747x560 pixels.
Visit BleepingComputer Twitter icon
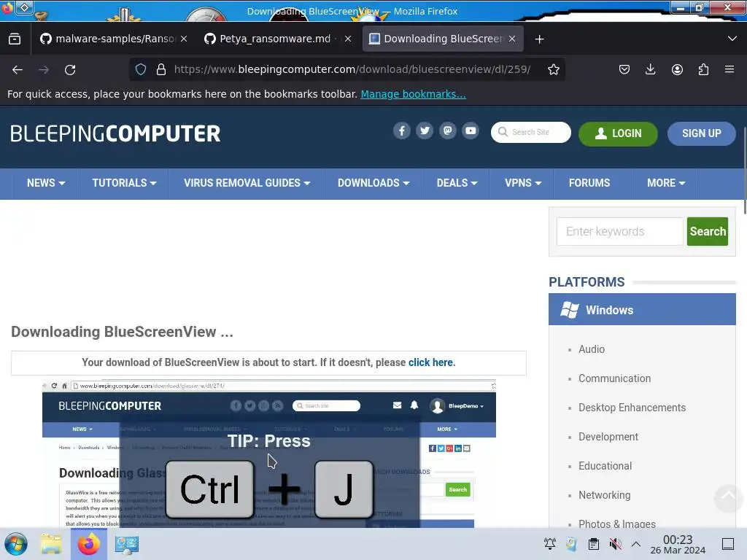click(x=425, y=131)
